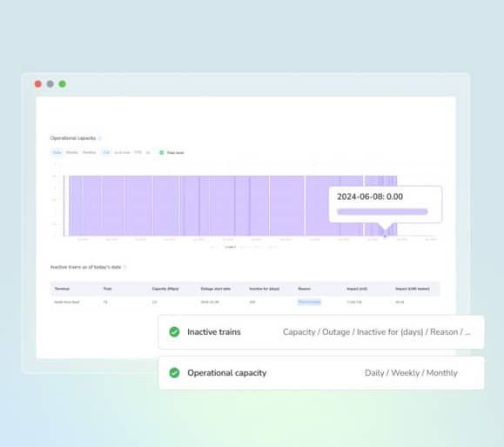
Task: Switch to the Weekly granularity tab
Action: (71, 152)
